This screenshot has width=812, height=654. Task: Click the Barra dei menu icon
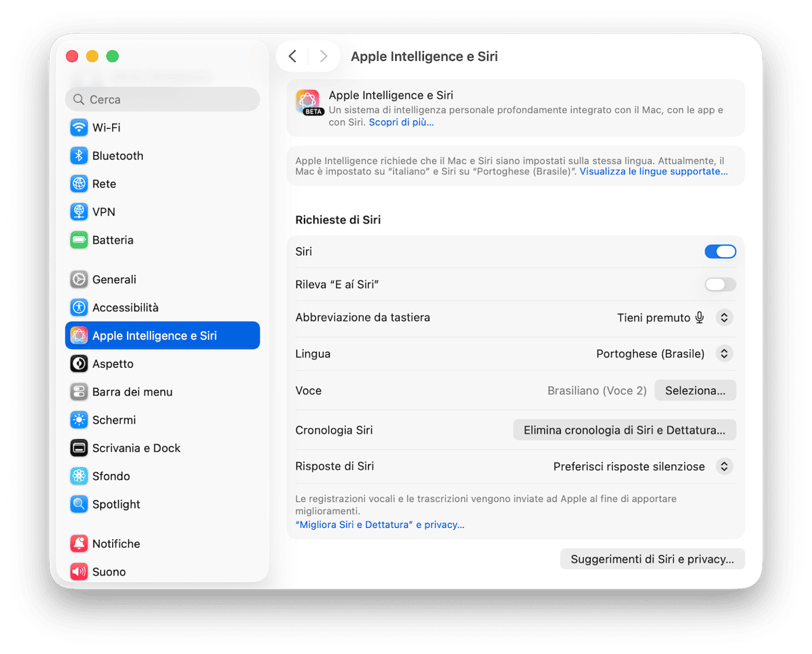pos(79,392)
